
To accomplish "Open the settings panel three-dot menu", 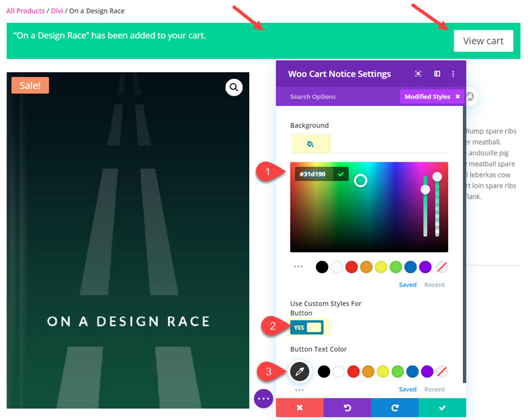I will pyautogui.click(x=453, y=73).
